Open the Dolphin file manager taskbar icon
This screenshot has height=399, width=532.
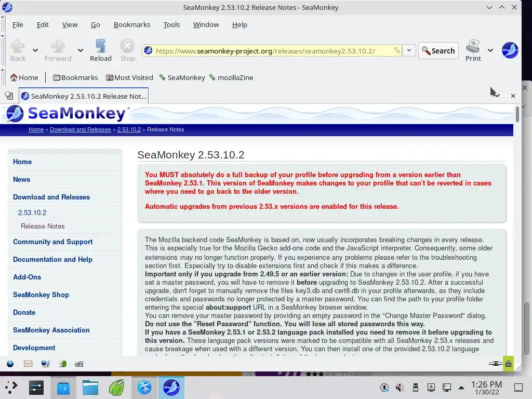point(90,388)
